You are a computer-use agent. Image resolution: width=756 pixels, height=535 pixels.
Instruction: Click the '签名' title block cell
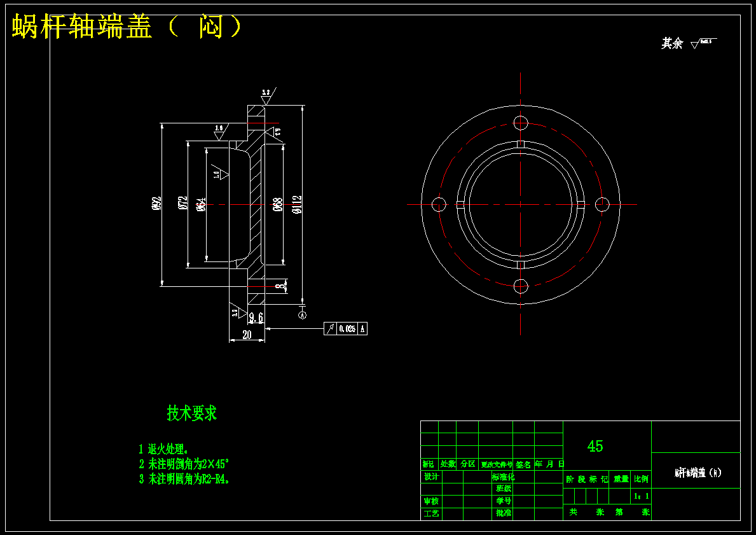(x=523, y=464)
